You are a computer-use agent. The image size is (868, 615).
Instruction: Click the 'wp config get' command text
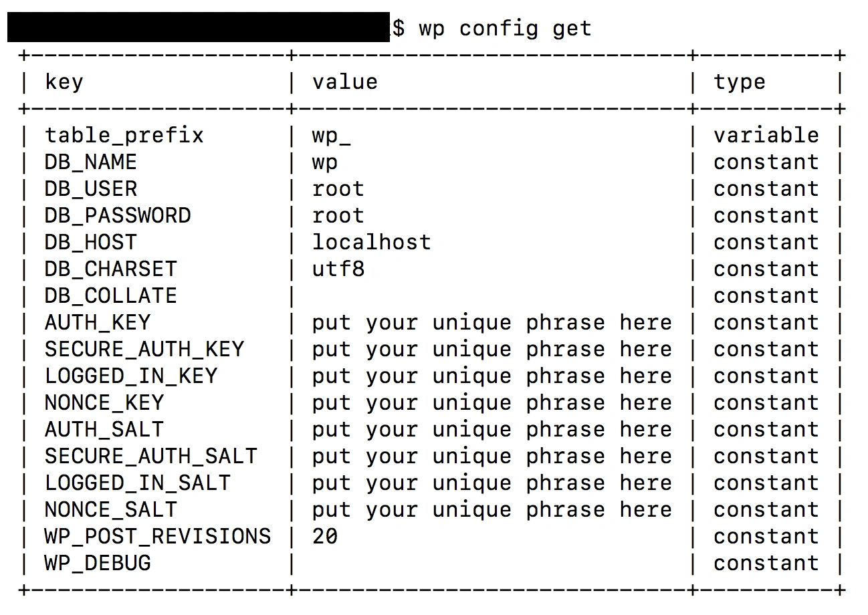505,29
